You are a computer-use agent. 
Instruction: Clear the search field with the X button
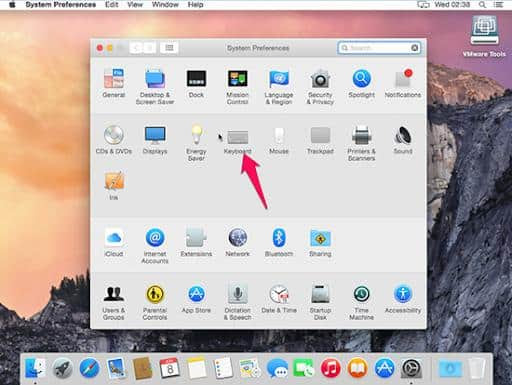414,48
